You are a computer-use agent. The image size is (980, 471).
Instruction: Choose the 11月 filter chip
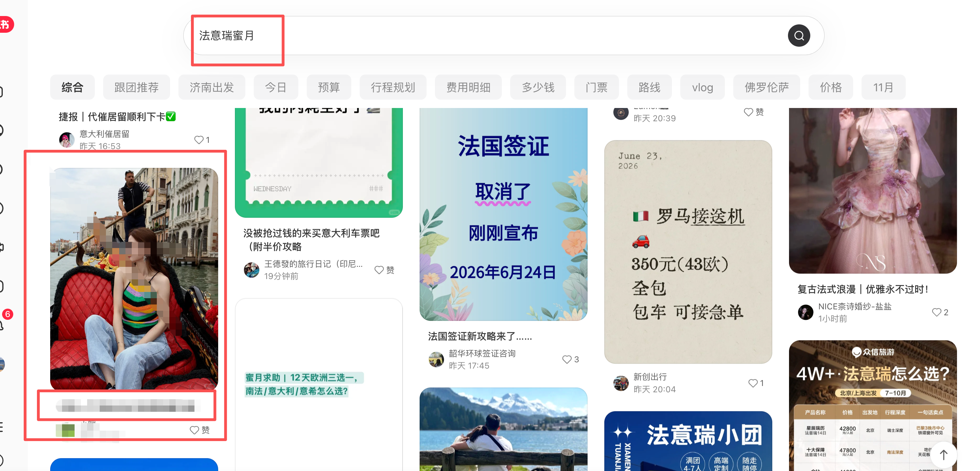coord(883,87)
